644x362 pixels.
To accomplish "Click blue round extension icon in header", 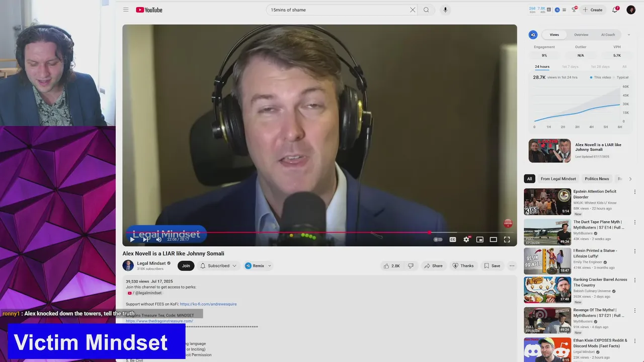I will (x=557, y=10).
